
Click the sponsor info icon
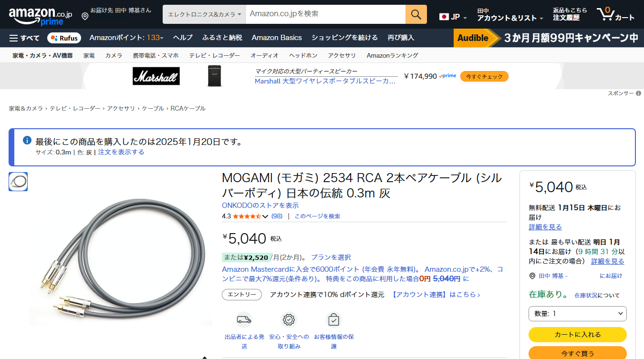point(638,93)
